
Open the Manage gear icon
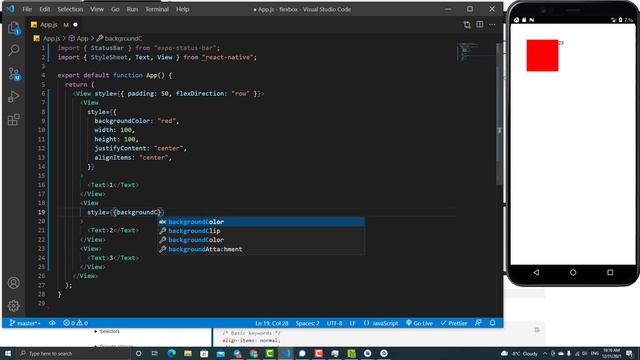[13, 305]
